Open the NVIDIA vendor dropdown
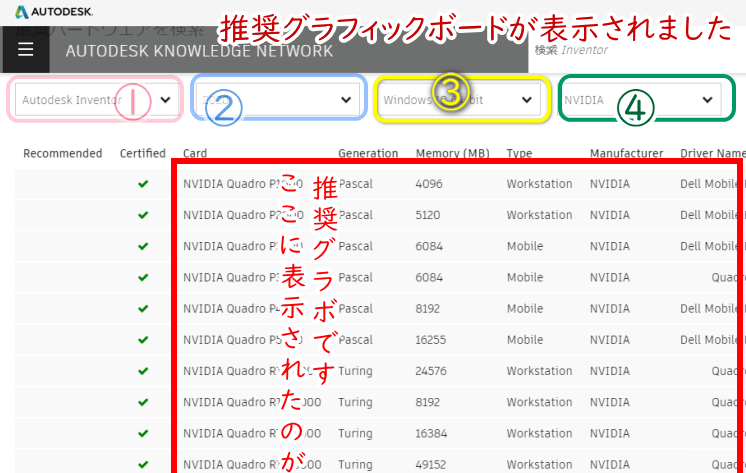The image size is (746, 473). (x=639, y=100)
